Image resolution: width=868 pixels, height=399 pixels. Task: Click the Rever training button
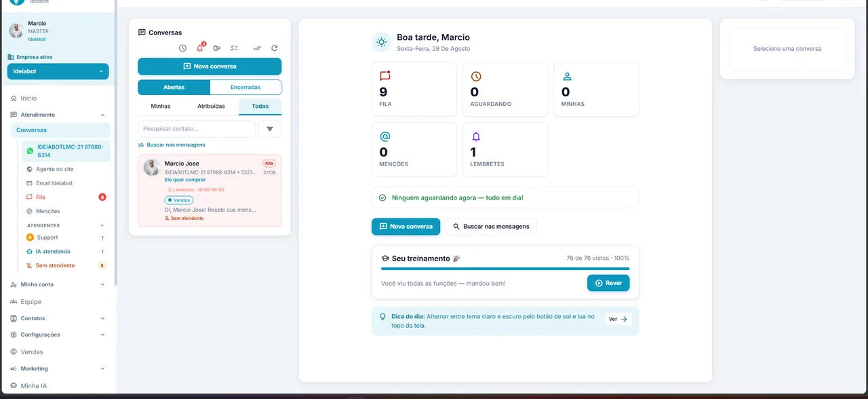[608, 283]
